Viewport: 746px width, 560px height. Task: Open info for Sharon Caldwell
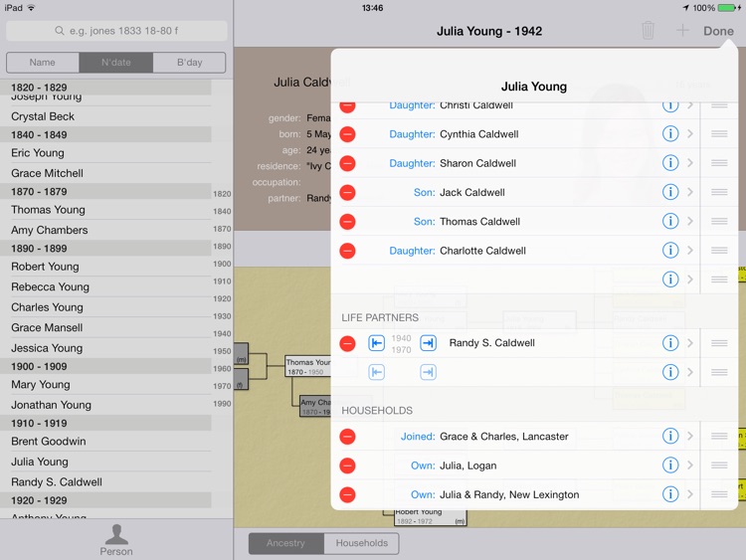tap(669, 163)
